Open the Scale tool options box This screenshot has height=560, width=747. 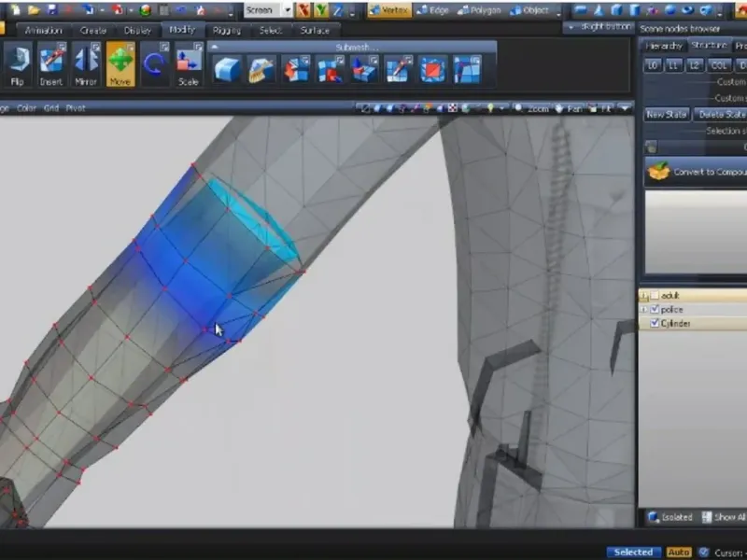click(x=199, y=46)
